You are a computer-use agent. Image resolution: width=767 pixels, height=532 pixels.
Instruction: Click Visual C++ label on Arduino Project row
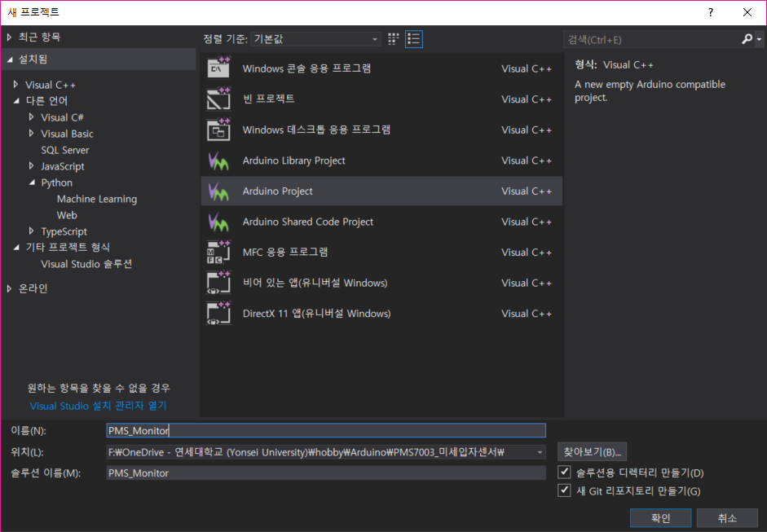527,191
